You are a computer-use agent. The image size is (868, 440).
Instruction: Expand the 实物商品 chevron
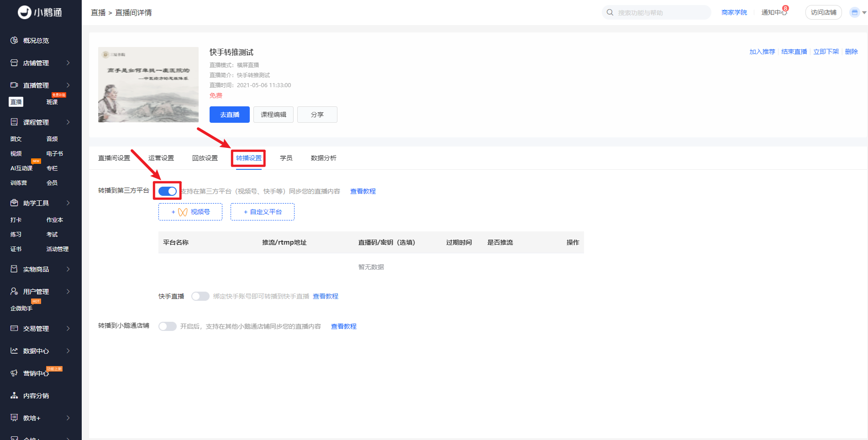(68, 269)
